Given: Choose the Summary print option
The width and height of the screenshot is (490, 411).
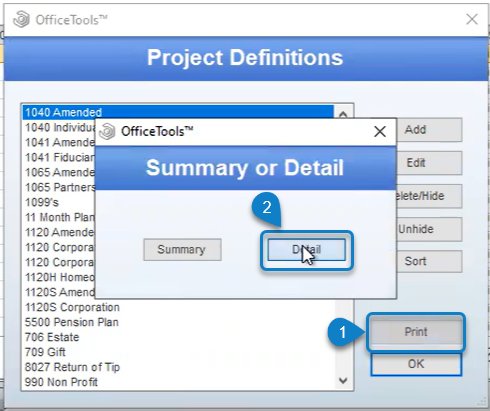Looking at the screenshot, I should (x=182, y=250).
